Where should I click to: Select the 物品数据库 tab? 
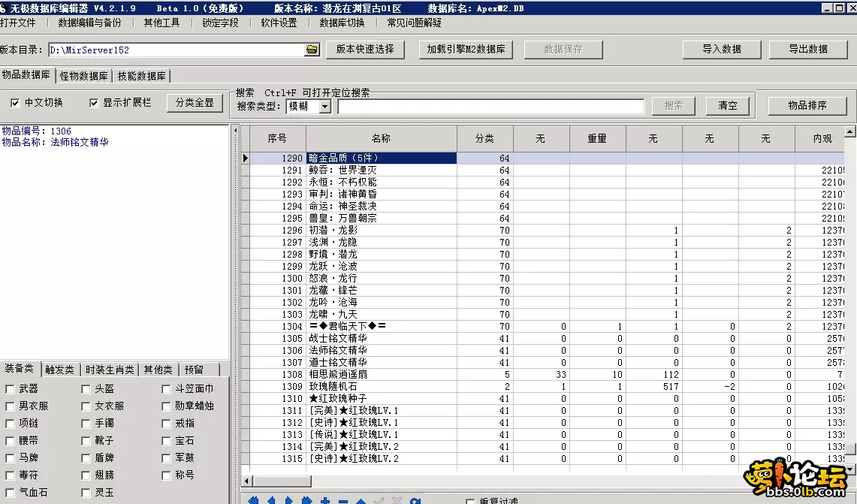(x=26, y=75)
